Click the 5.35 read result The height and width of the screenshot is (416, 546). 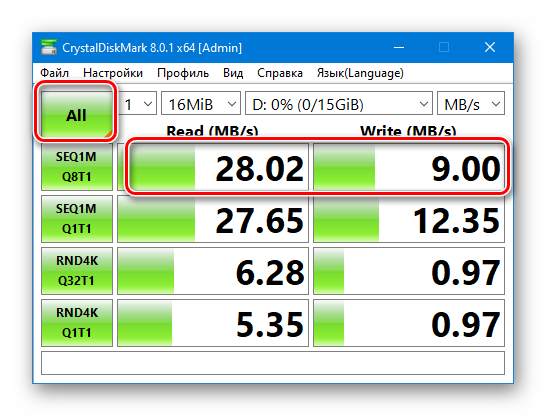(213, 323)
